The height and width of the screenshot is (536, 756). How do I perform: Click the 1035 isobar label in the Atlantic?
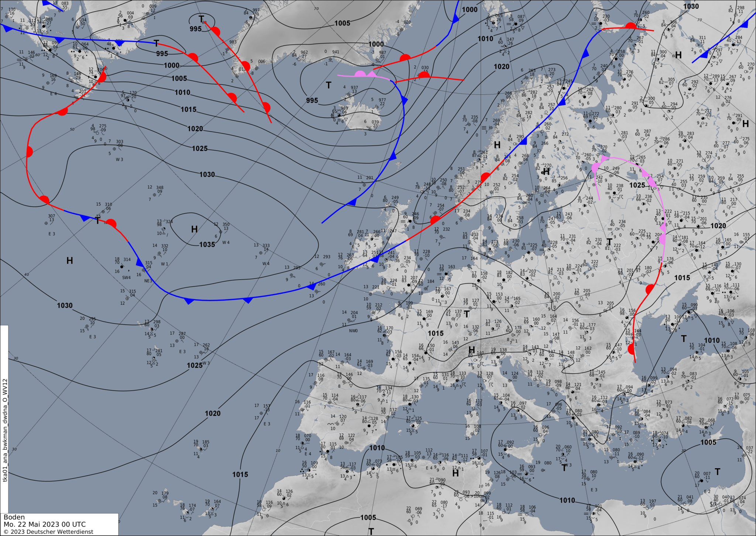[x=207, y=244]
